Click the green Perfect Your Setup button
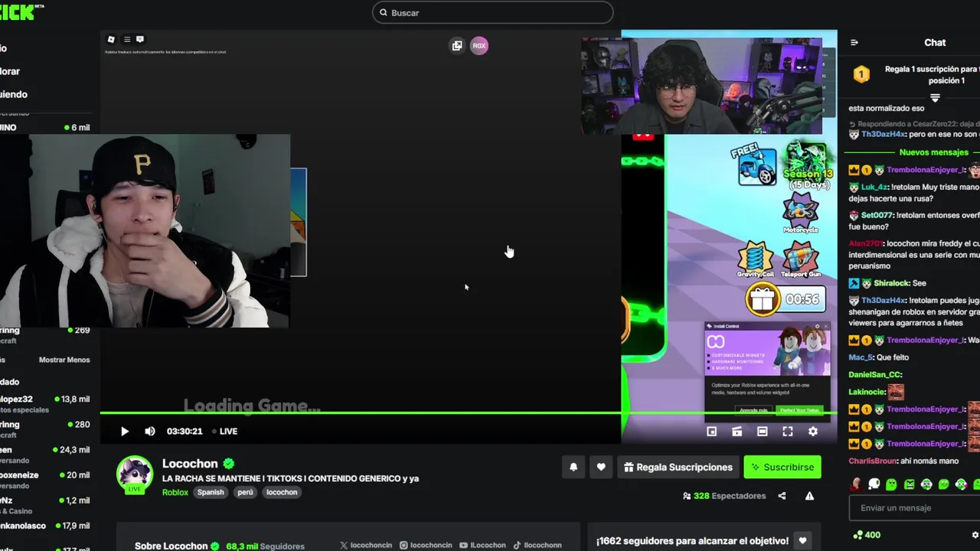 (x=799, y=410)
